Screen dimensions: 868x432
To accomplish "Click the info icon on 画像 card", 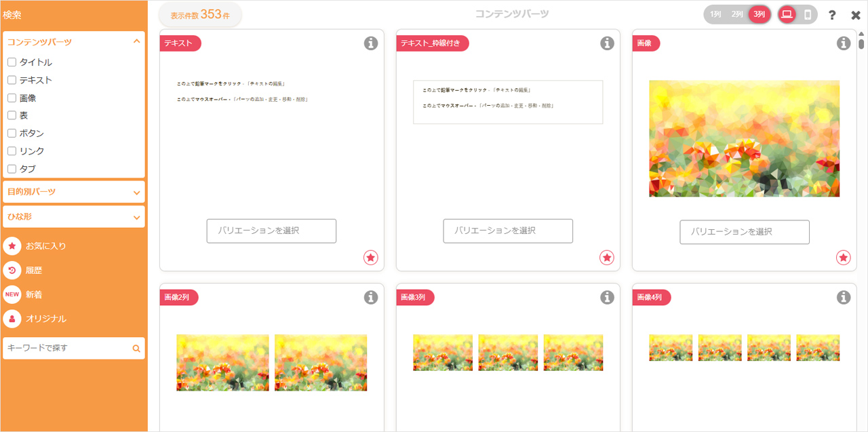I will pos(844,43).
